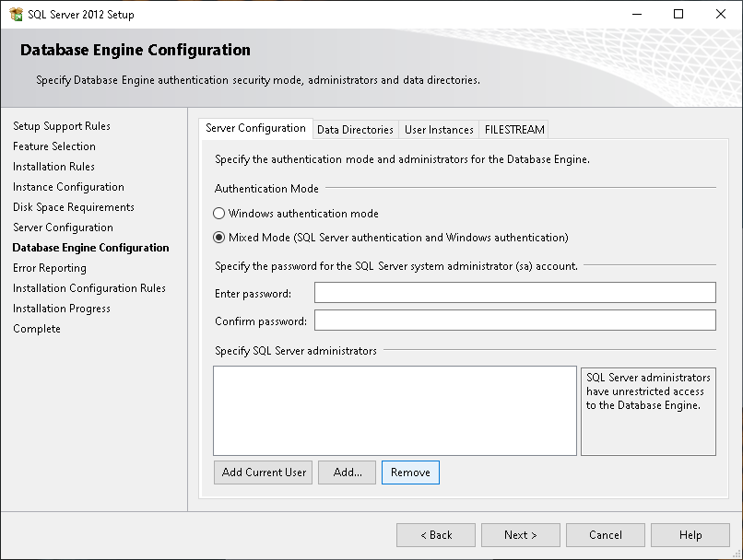Screen dimensions: 743x560
Task: Go to the FILESTREAM tab
Action: (514, 130)
